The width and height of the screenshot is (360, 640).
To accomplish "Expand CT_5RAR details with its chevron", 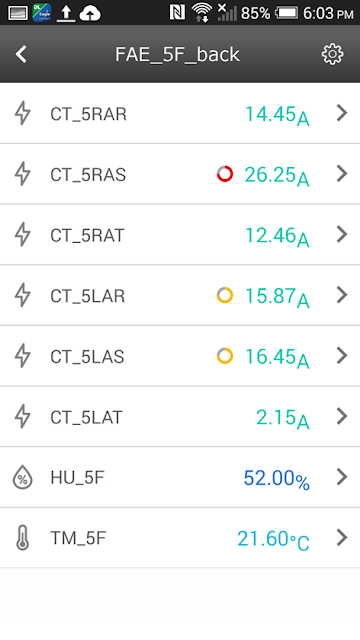I will [342, 113].
